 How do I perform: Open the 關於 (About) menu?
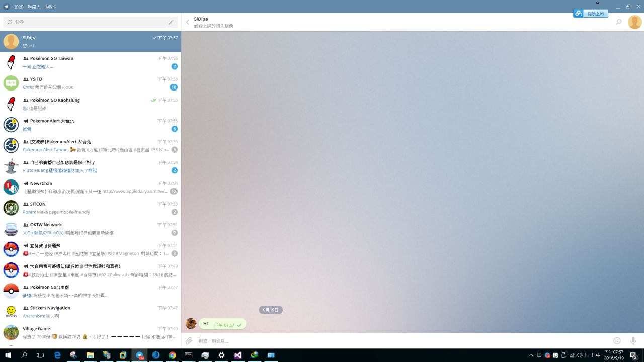[x=49, y=7]
